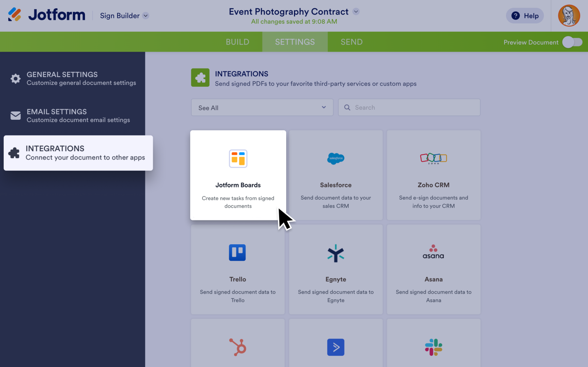Click the Help button
588x367 pixels.
525,16
